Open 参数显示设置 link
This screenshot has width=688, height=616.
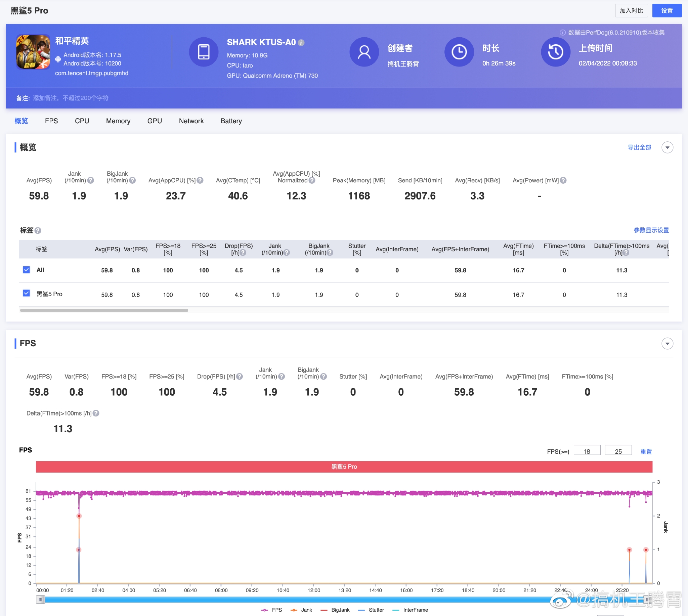point(651,230)
